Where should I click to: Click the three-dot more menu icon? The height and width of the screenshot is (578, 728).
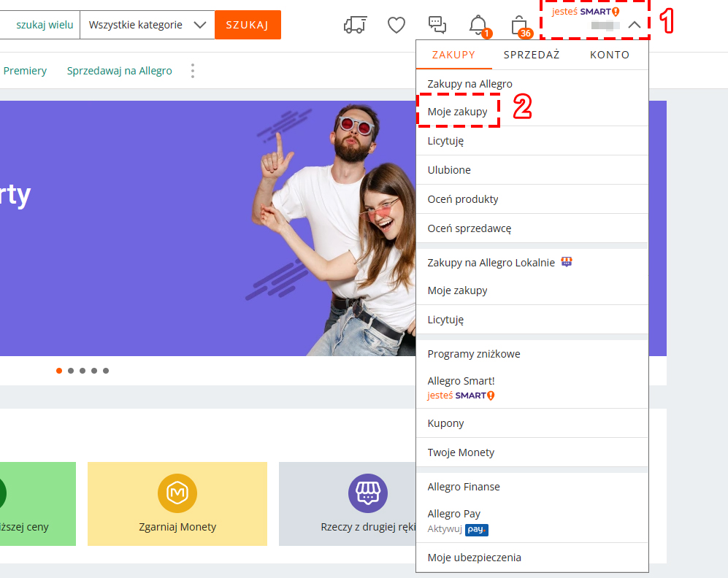click(193, 71)
